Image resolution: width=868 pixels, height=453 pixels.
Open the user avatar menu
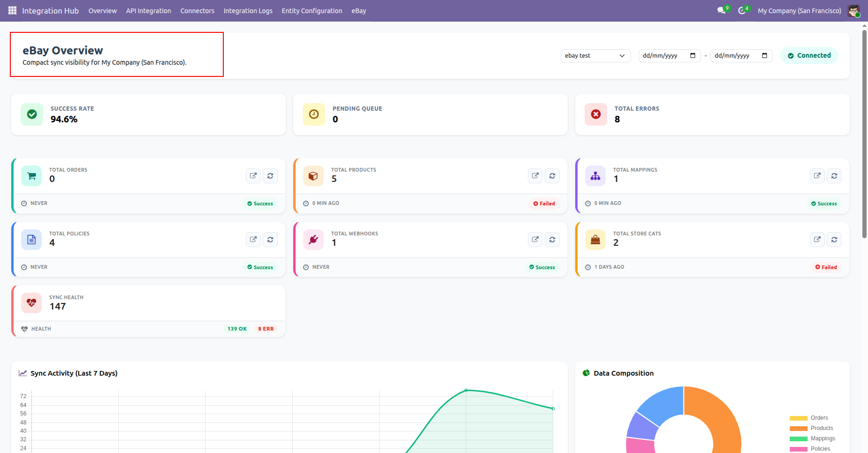853,10
